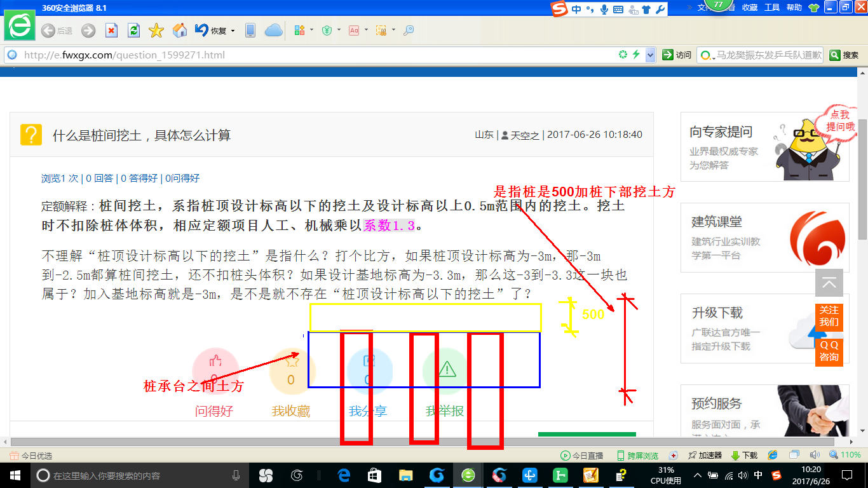Click the 0 回答 link
The image size is (868, 488).
point(99,178)
